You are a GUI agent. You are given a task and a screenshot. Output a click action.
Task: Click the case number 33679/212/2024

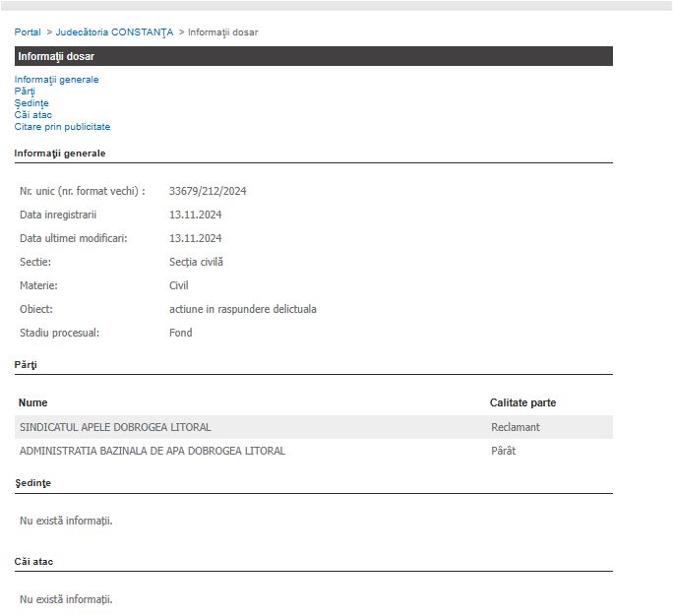208,191
